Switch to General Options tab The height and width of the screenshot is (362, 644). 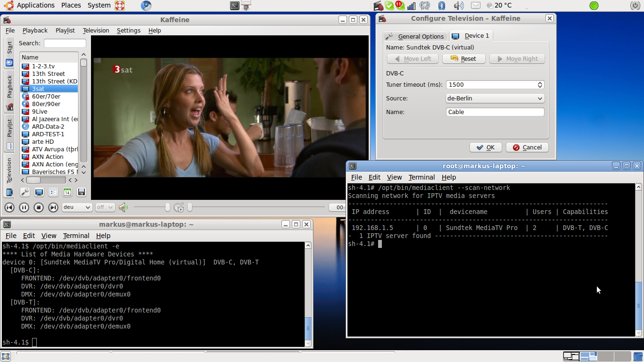(415, 36)
